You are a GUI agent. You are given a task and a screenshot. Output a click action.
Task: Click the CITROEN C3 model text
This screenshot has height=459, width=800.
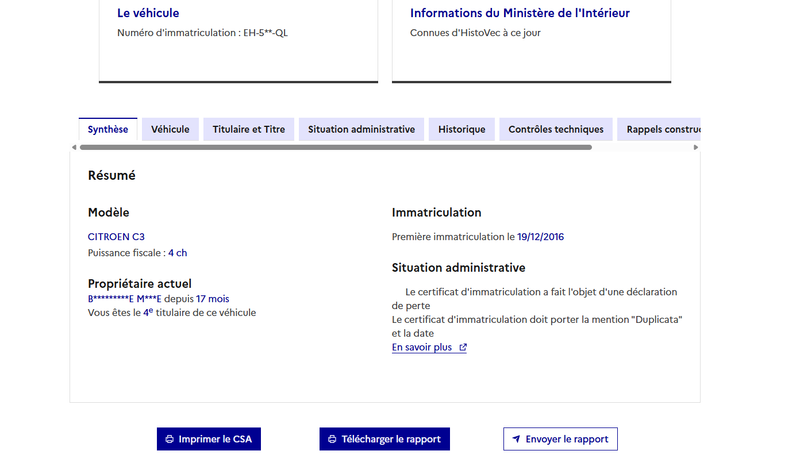click(116, 237)
